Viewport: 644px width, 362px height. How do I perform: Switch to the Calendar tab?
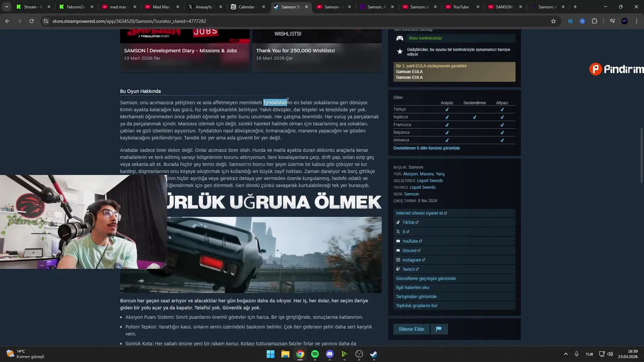(x=247, y=7)
